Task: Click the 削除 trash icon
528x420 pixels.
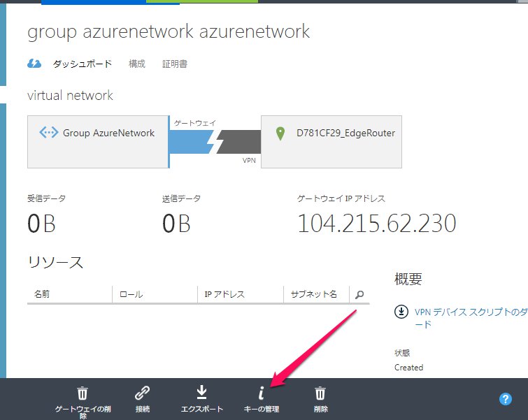Action: [320, 393]
